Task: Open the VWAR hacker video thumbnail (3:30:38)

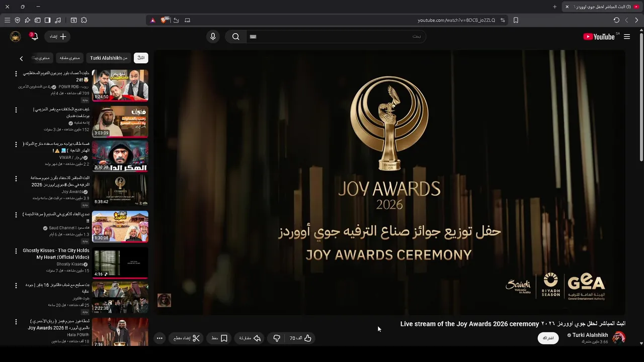Action: [x=120, y=156]
